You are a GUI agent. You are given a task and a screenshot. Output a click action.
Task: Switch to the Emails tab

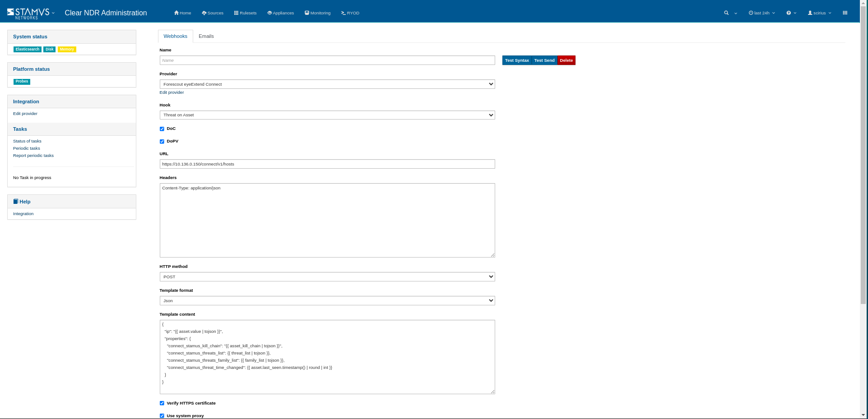[206, 37]
